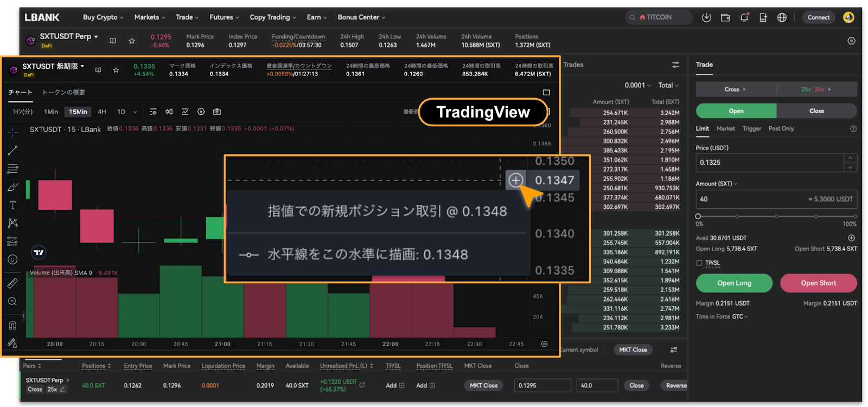Click the amount percentage slider handle
Viewport: 868px width, 407px height.
click(x=698, y=216)
